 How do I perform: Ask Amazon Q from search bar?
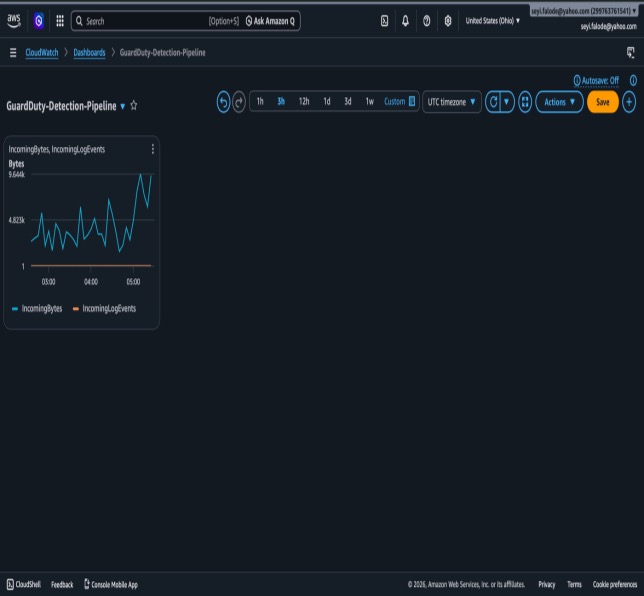270,21
